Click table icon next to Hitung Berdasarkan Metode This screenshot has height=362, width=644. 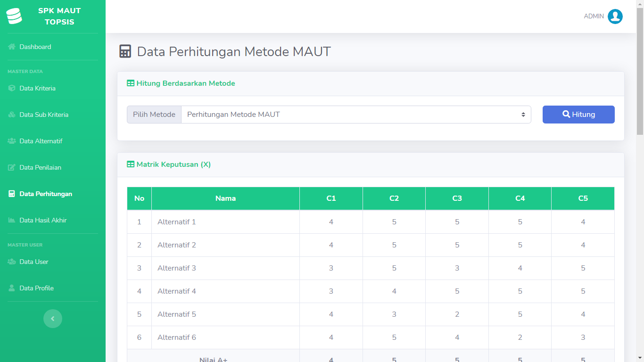(x=131, y=83)
